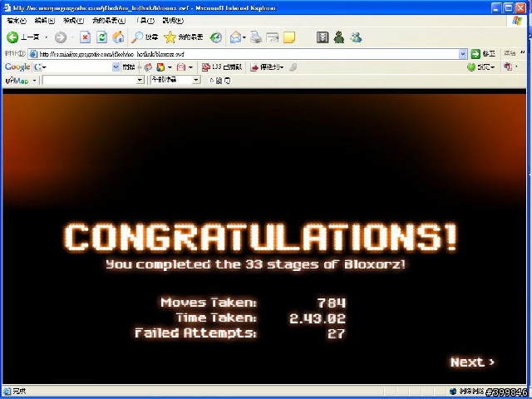Click the IE window title bar icon

(7, 7)
